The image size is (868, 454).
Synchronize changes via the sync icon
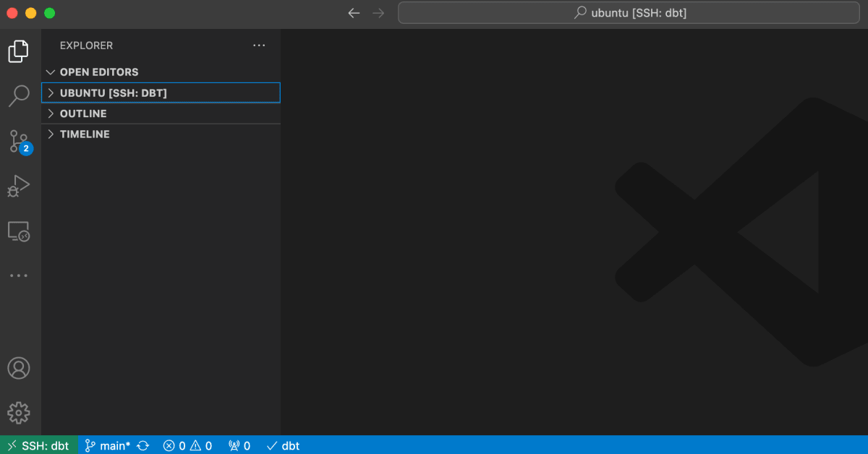point(143,445)
